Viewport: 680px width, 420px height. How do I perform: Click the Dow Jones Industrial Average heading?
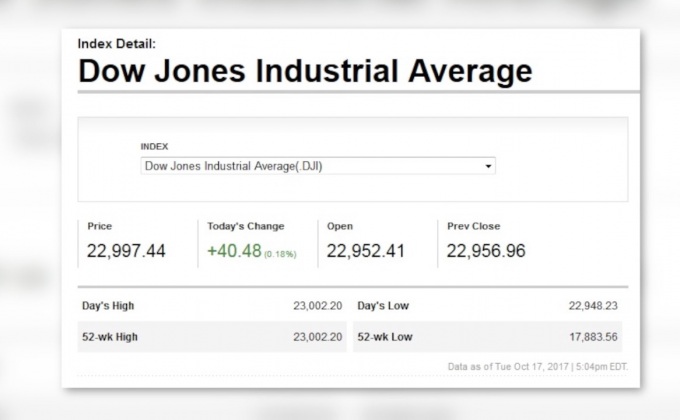305,71
